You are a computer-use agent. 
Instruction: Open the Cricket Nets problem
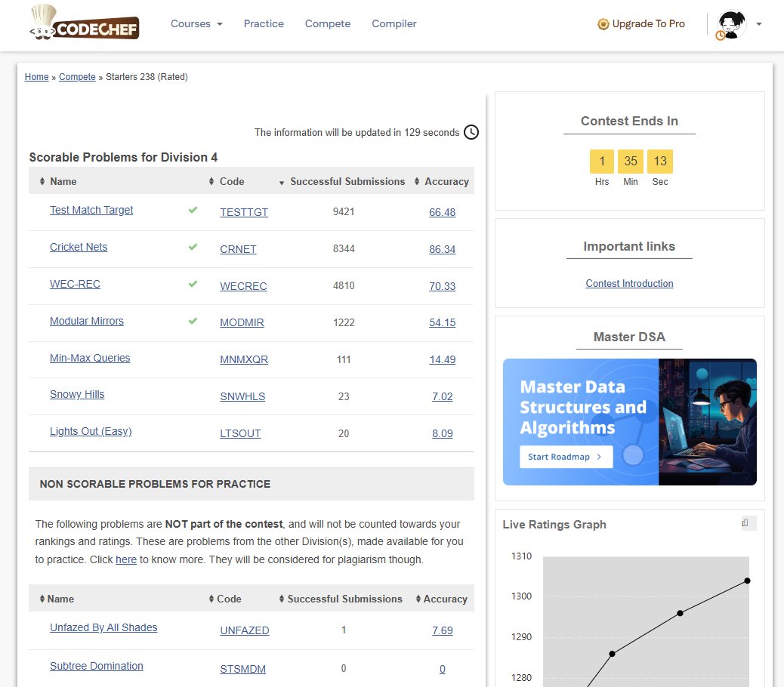79,248
